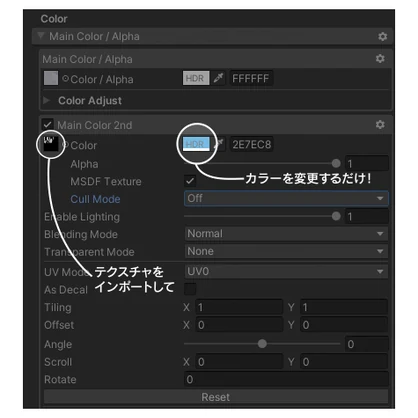The width and height of the screenshot is (418, 418).
Task: Open the UV Mode dropdown showing UV0
Action: coord(286,271)
